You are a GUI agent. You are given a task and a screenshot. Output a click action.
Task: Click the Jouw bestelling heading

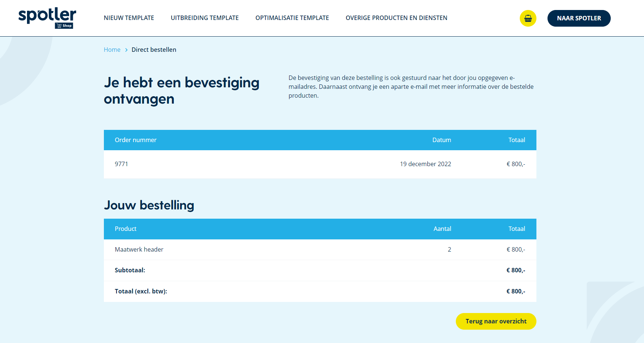pyautogui.click(x=149, y=205)
